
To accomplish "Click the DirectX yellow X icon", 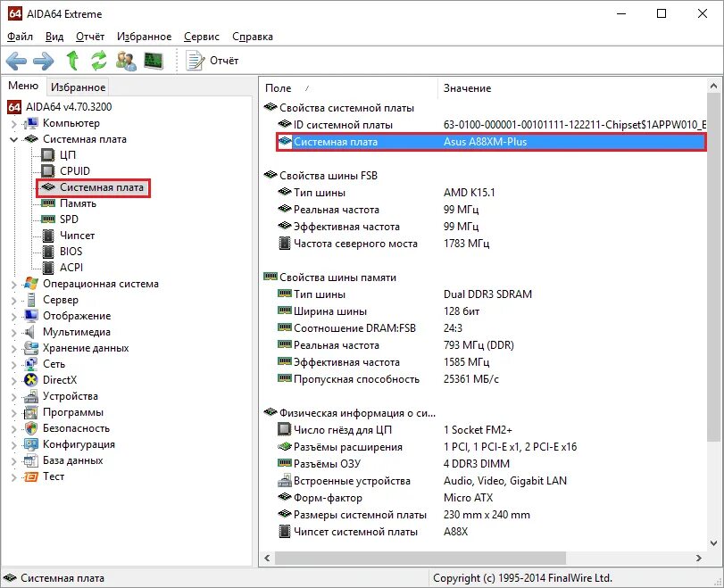I will pos(31,380).
